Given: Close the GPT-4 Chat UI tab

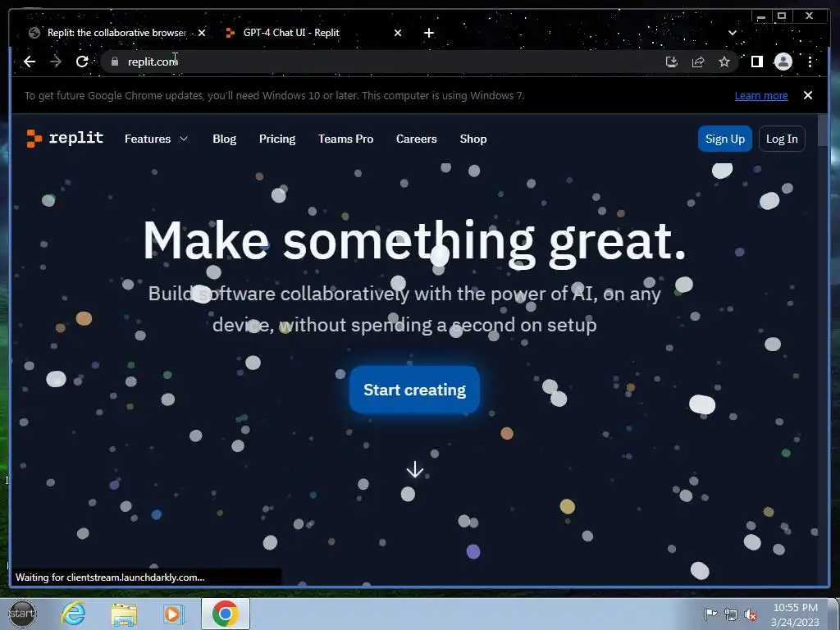Looking at the screenshot, I should [398, 33].
